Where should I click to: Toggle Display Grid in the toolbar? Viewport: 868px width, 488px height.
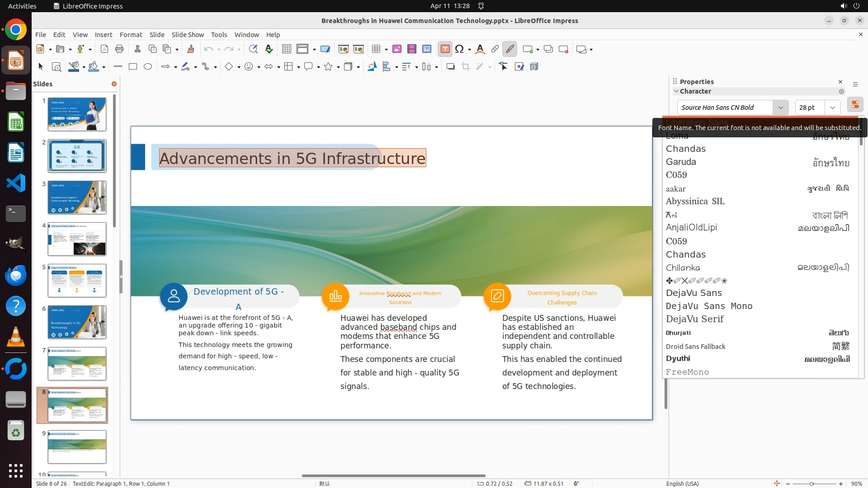(x=287, y=49)
